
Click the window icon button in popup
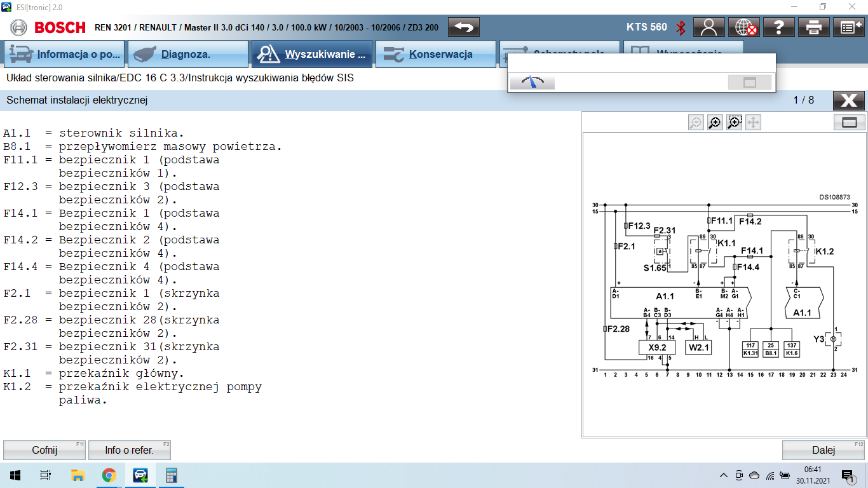pos(749,82)
